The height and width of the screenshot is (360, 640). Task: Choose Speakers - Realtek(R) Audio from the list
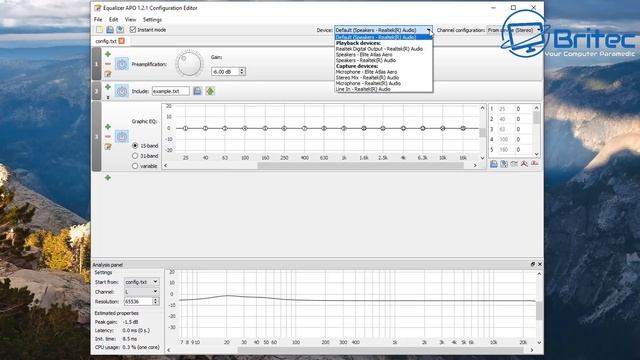(x=366, y=60)
